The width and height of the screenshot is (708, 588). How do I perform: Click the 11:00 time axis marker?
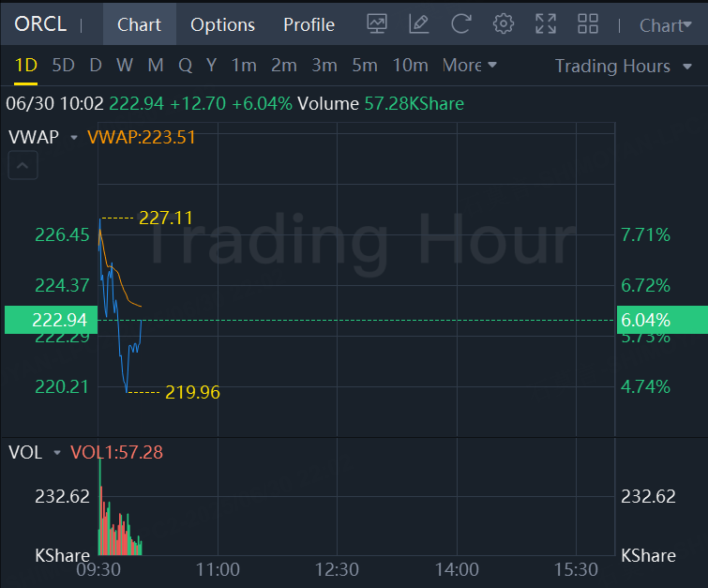click(218, 569)
